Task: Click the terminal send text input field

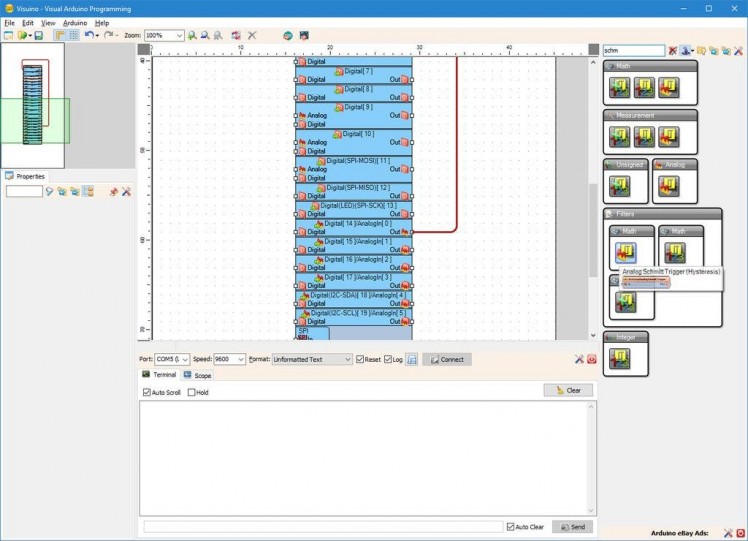Action: coord(323,526)
